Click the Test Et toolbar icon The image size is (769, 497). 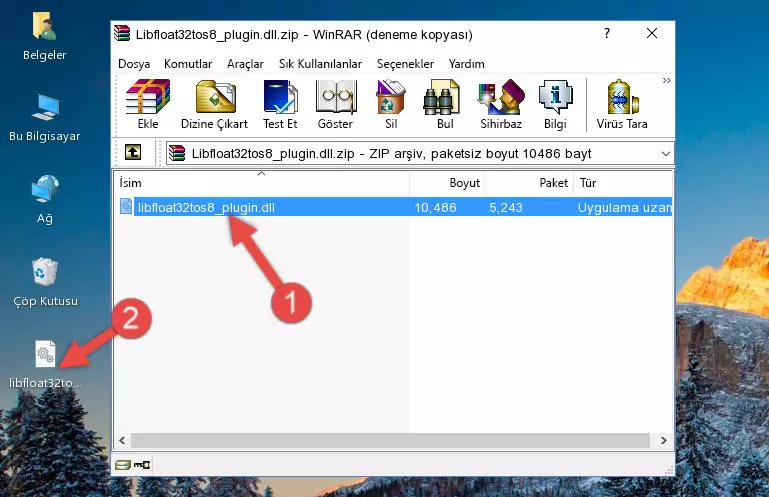click(280, 105)
